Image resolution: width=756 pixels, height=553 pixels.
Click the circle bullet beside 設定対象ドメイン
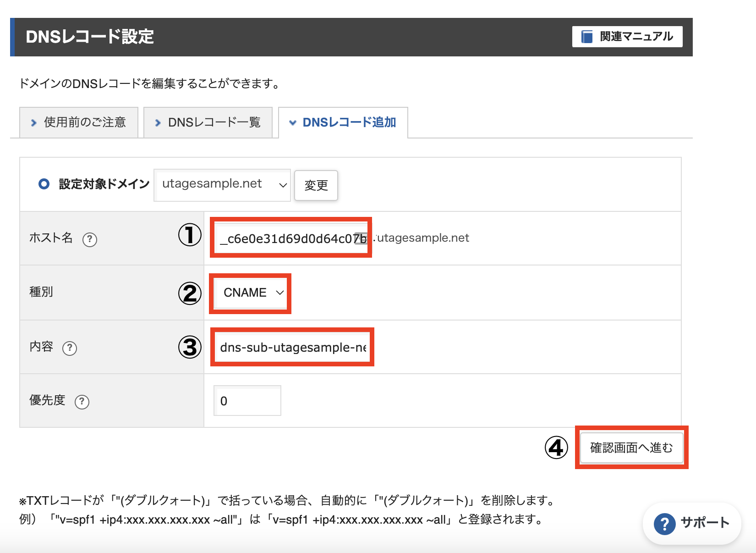click(44, 184)
